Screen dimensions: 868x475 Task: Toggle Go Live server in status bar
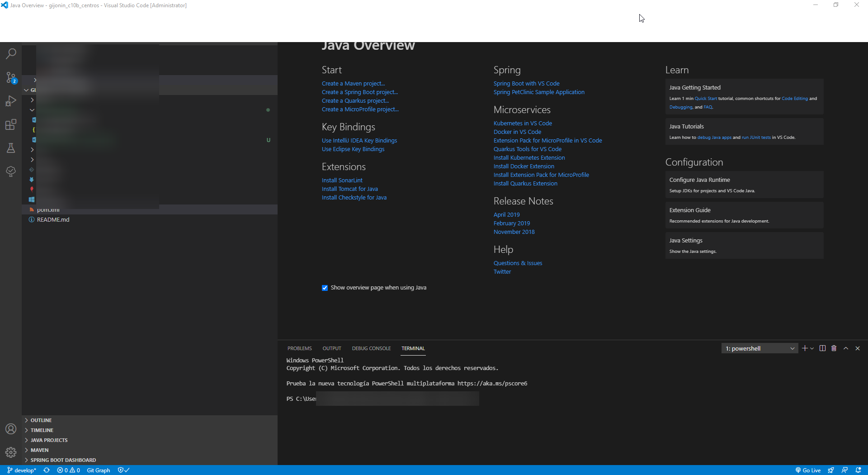click(808, 470)
